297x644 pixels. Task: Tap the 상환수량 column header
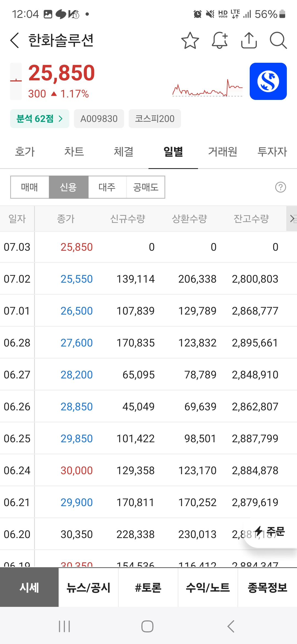(x=189, y=219)
